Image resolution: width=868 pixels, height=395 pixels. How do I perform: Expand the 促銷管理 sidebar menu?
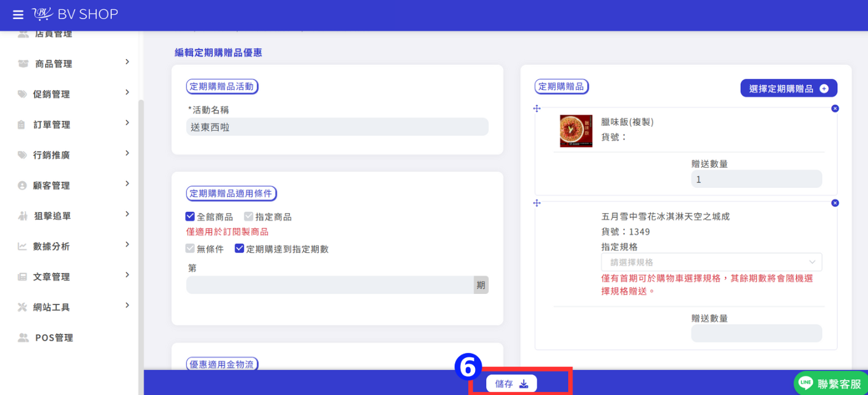pos(73,94)
